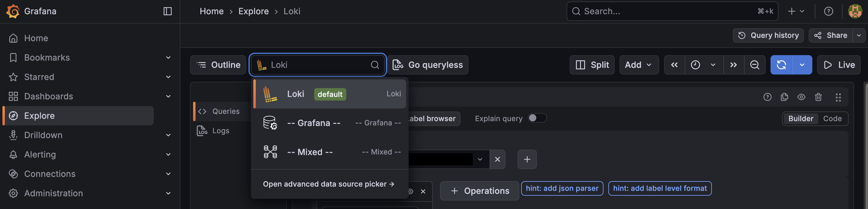Expand the Starred section chevron
Screen dimensions: 868x209
168,77
